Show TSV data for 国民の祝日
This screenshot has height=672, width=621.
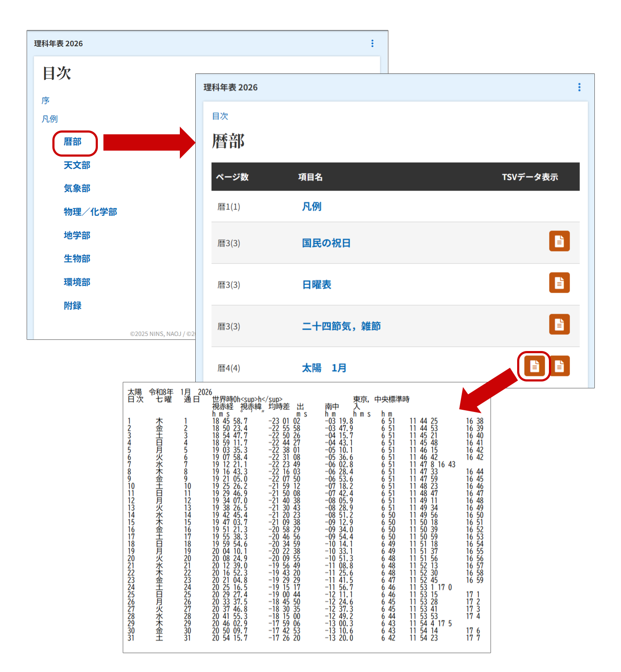[x=559, y=241]
